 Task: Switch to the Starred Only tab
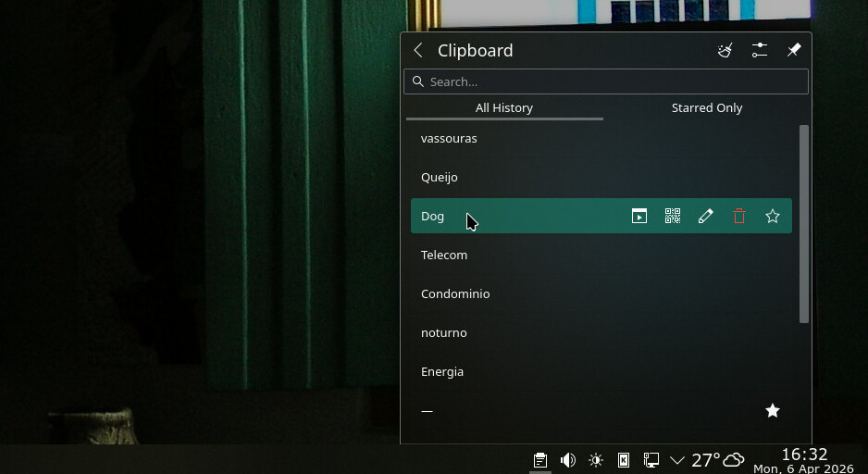707,107
